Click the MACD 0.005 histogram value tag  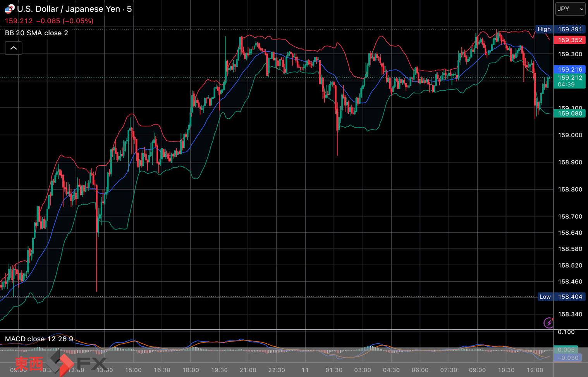coord(566,349)
